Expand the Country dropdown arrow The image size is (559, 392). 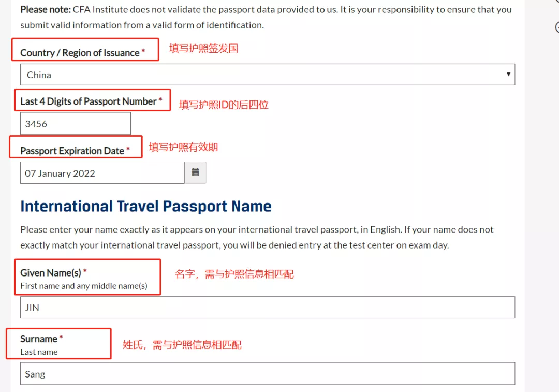508,74
